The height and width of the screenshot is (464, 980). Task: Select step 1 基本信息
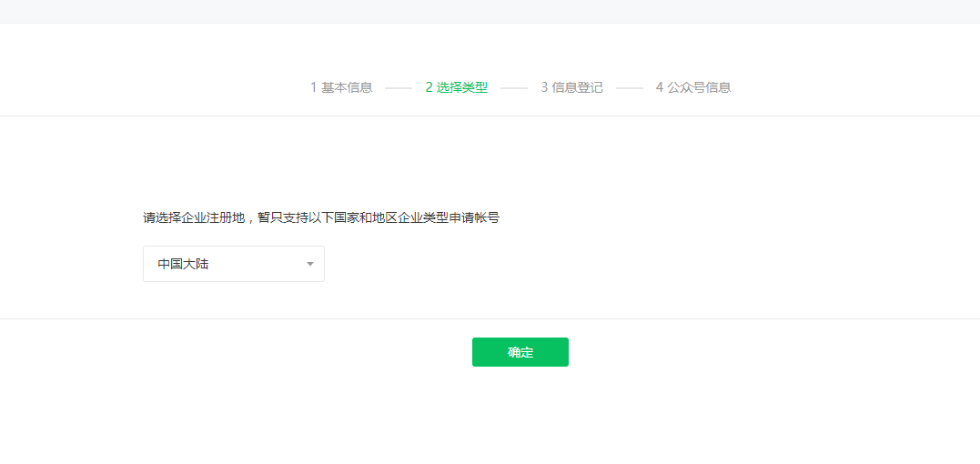(x=342, y=87)
